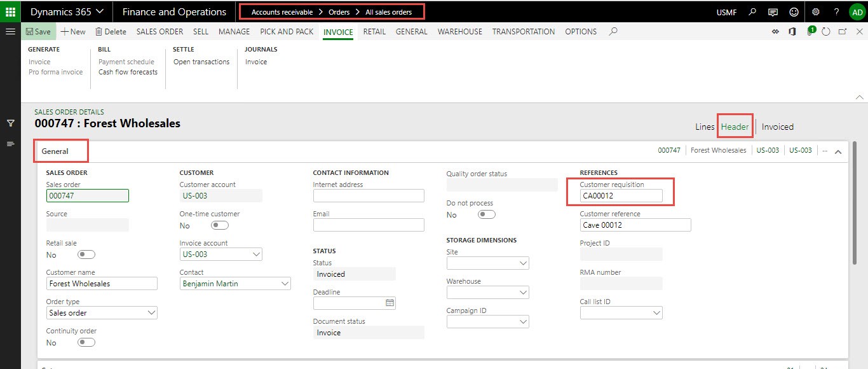The height and width of the screenshot is (369, 868).
Task: Click the USMF company selector
Action: 726,12
